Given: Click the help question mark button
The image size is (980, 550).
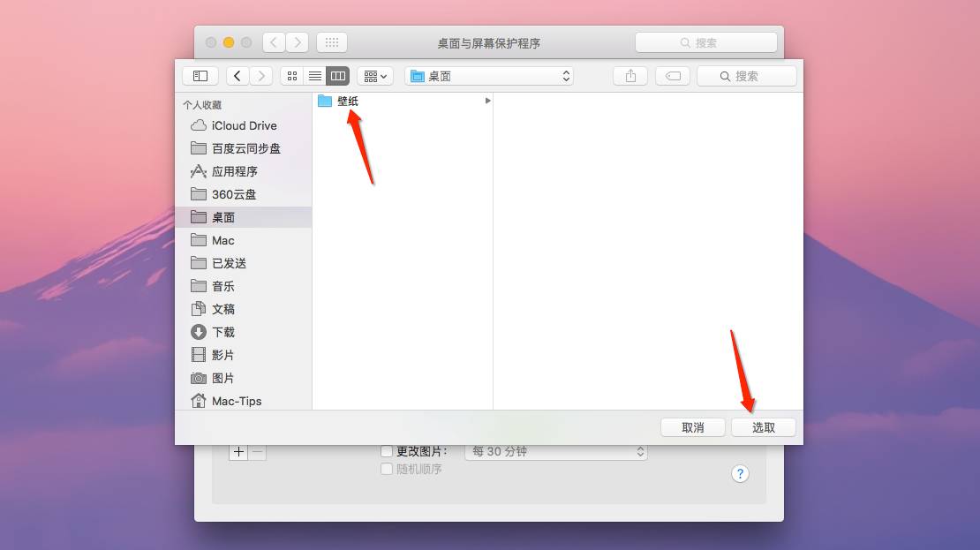Looking at the screenshot, I should coord(740,473).
